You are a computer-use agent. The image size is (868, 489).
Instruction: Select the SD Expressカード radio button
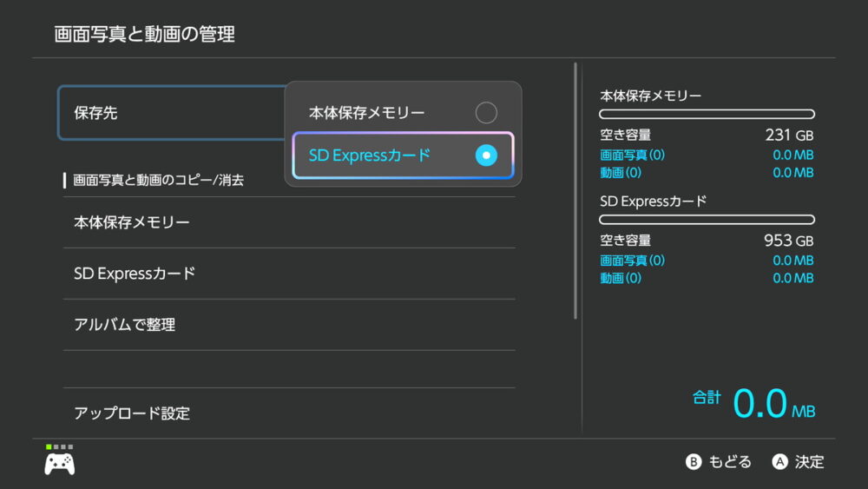[486, 155]
